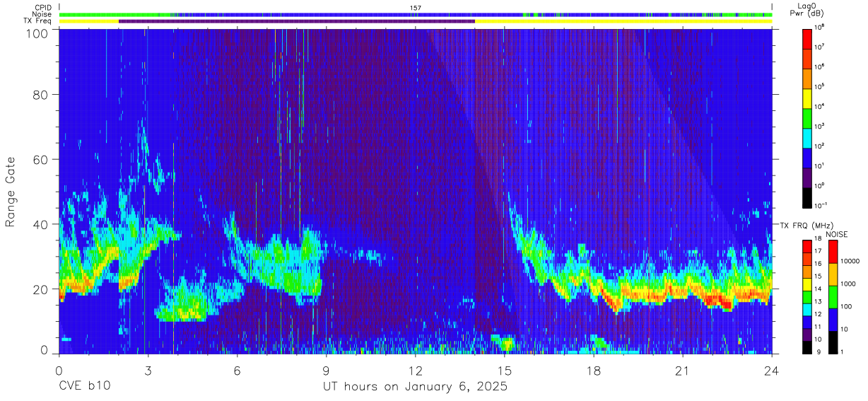Click the TX Freq row label
The width and height of the screenshot is (868, 401).
click(x=37, y=21)
